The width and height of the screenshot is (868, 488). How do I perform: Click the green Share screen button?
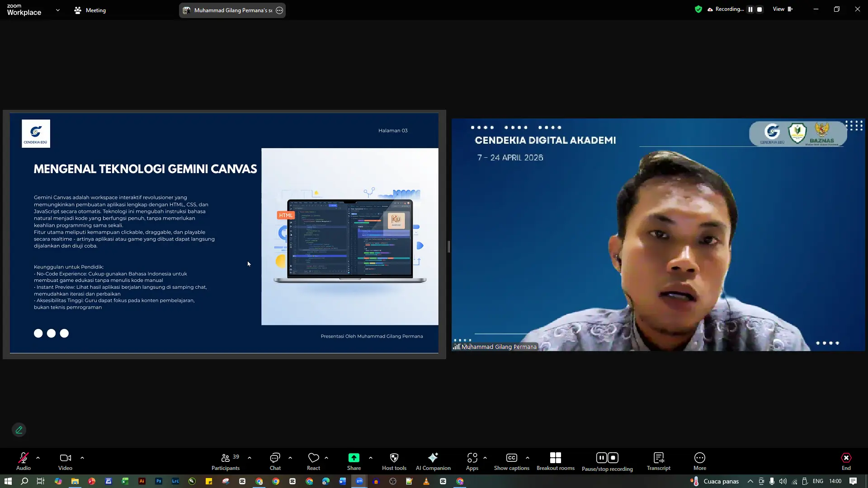pyautogui.click(x=354, y=461)
